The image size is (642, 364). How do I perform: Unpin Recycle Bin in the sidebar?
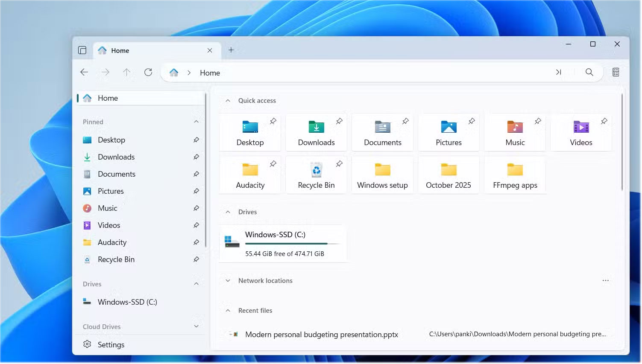tap(196, 259)
